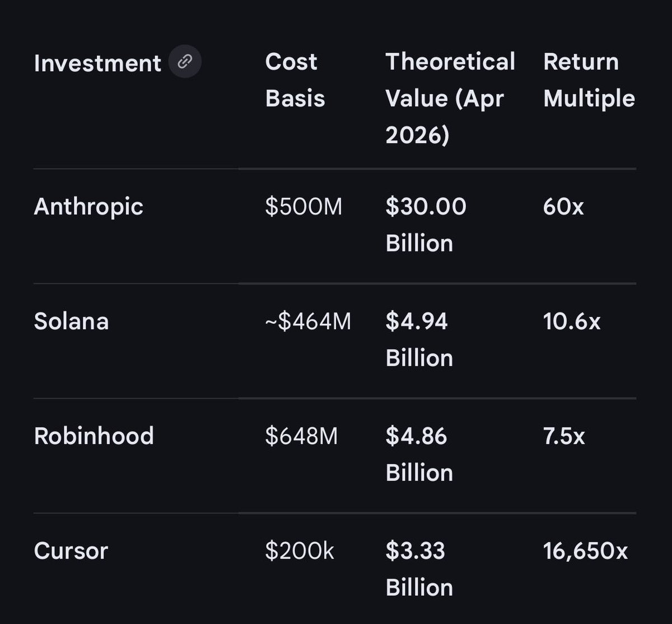The width and height of the screenshot is (672, 624).
Task: Select the Return Multiple column header
Action: [x=589, y=80]
